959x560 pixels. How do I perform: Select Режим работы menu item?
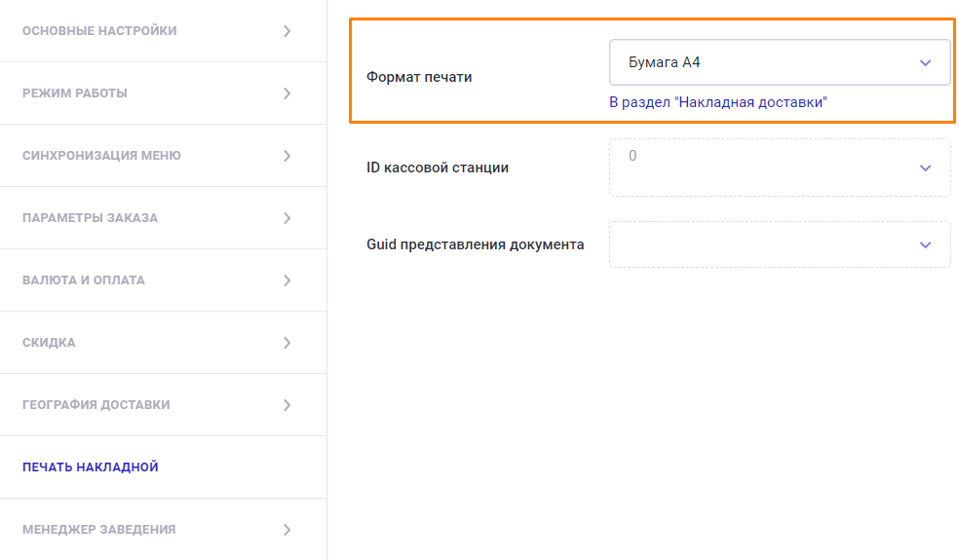75,93
